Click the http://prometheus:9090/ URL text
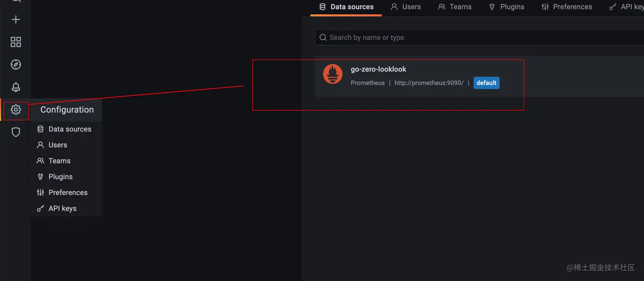The image size is (644, 281). [429, 83]
